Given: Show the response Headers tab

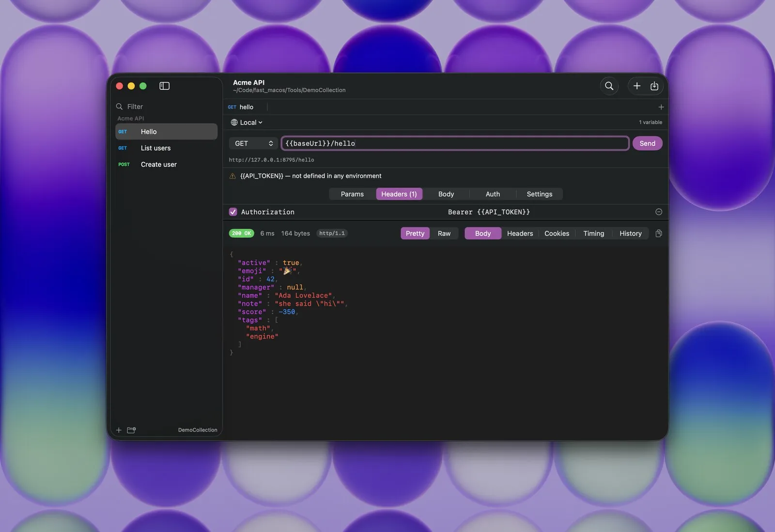Looking at the screenshot, I should pyautogui.click(x=520, y=234).
